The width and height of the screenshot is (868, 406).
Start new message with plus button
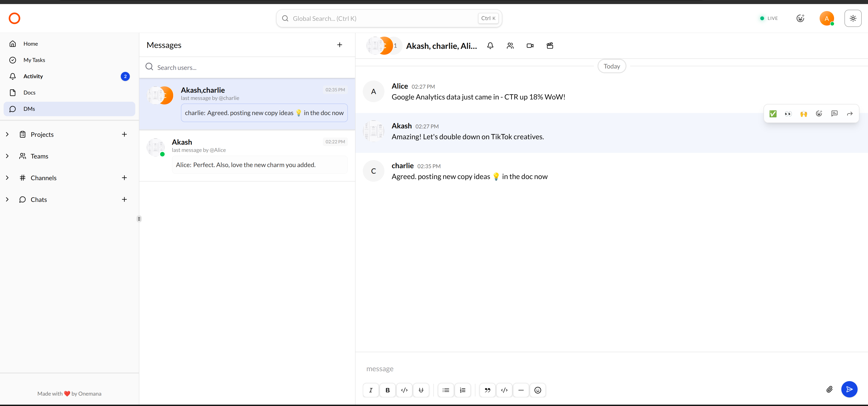coord(339,45)
